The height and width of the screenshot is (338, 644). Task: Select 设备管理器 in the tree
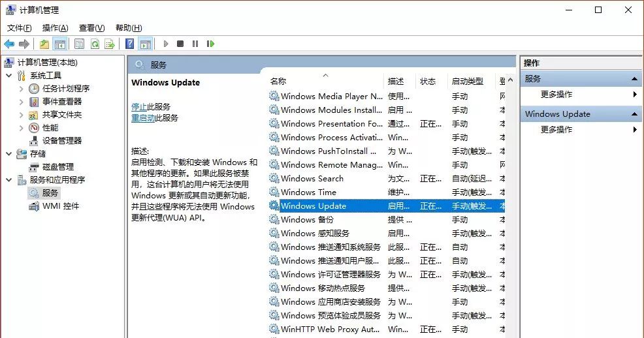coord(62,141)
